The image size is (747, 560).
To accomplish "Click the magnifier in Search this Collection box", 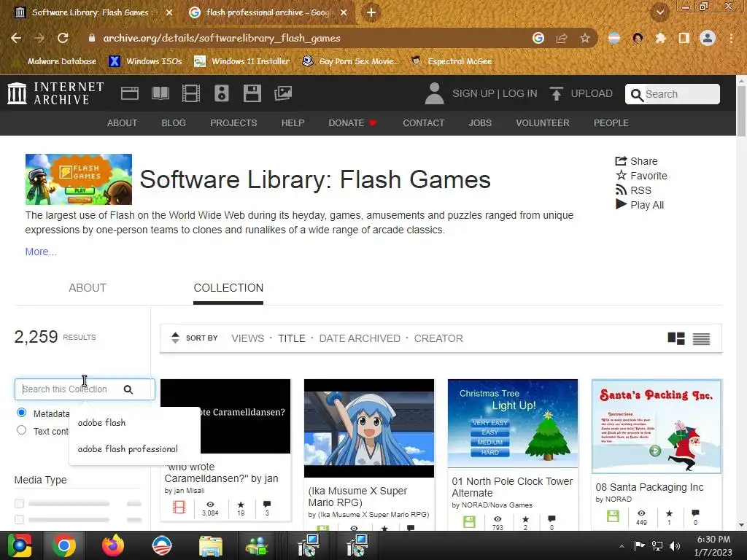I will click(128, 389).
